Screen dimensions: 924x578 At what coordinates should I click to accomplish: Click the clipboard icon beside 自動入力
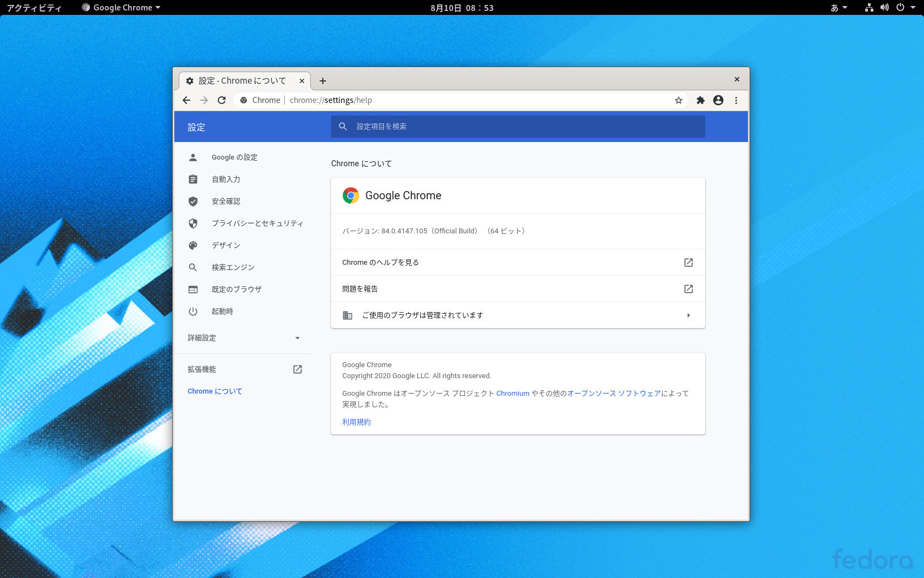(193, 179)
